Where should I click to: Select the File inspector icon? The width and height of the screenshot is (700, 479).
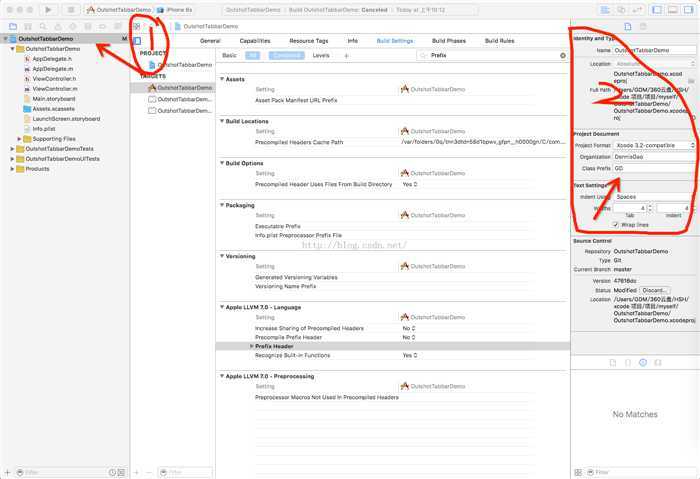[628, 27]
